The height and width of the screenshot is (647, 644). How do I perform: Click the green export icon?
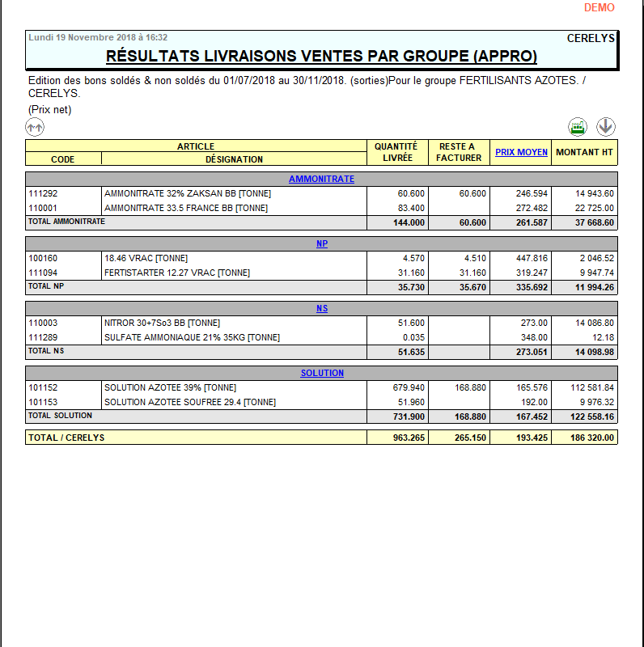577,127
